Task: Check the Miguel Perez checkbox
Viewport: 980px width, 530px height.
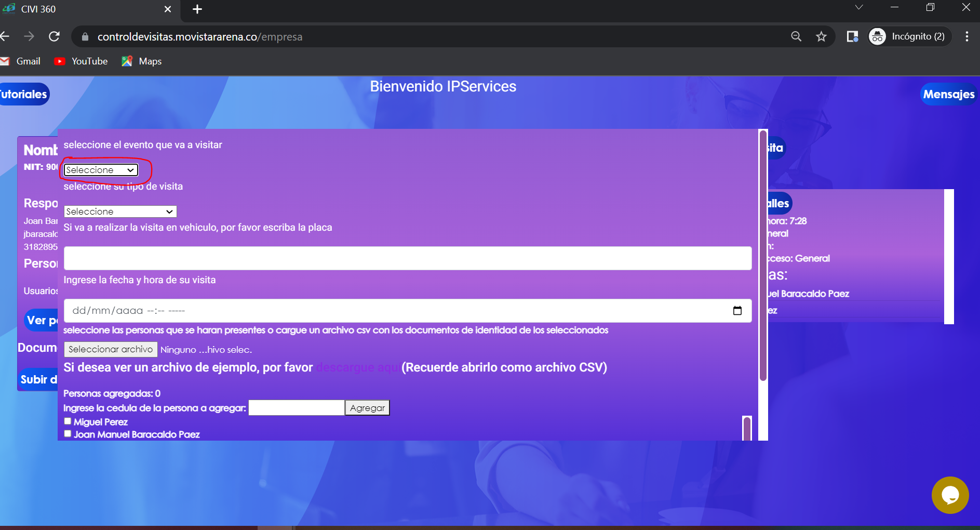Action: [68, 421]
